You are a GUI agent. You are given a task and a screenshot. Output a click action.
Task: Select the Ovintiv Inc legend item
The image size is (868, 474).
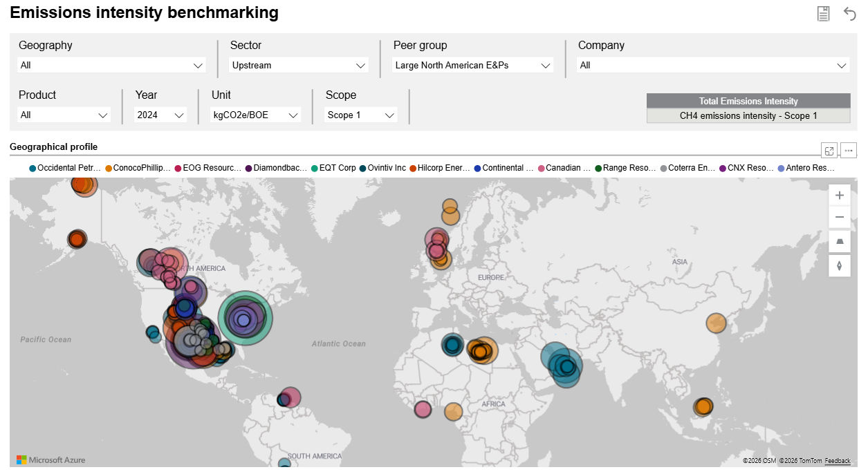[382, 168]
